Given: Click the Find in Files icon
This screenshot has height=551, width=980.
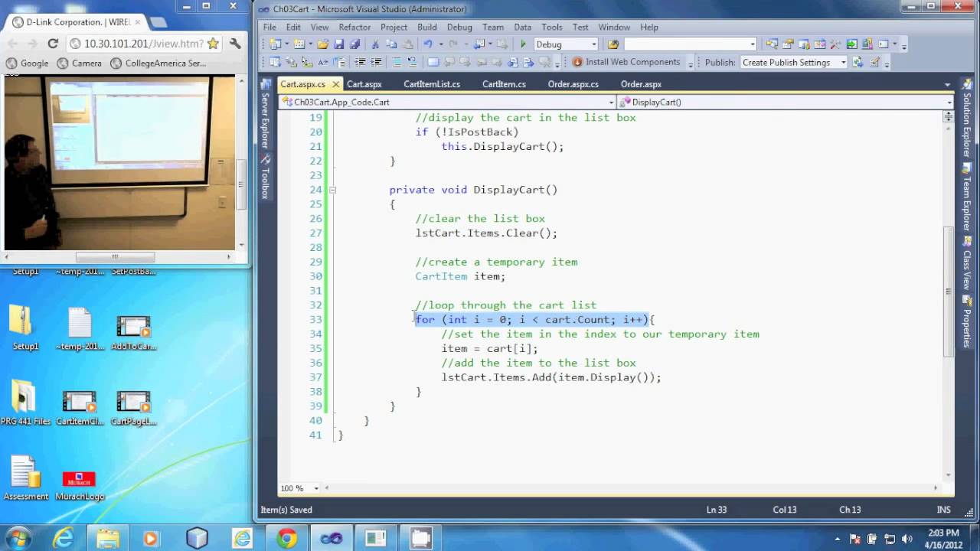Looking at the screenshot, I should click(612, 44).
